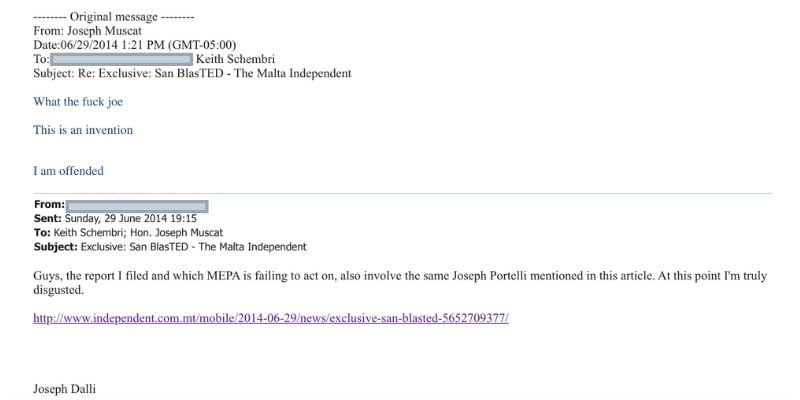Click the horizontal divider between the messages
This screenshot has height=400, width=800.
(400, 192)
